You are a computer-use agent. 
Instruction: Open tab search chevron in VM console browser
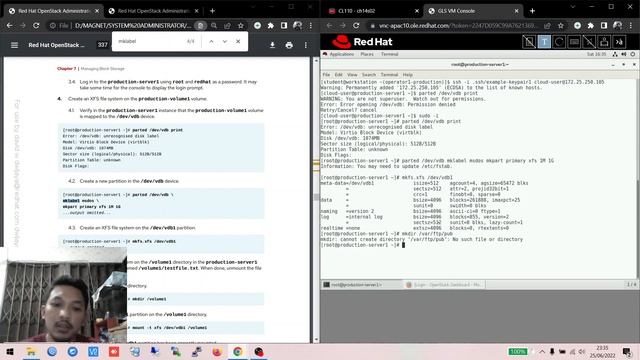pyautogui.click(x=573, y=7)
